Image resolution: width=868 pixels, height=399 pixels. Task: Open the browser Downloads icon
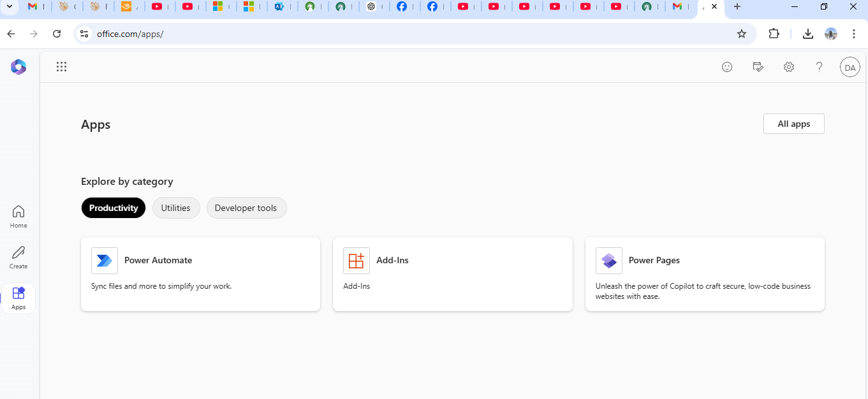pyautogui.click(x=808, y=34)
